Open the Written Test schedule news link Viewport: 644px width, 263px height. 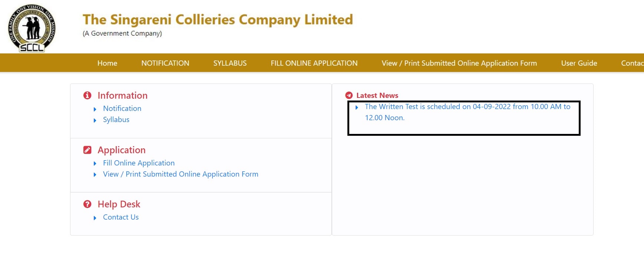point(467,107)
